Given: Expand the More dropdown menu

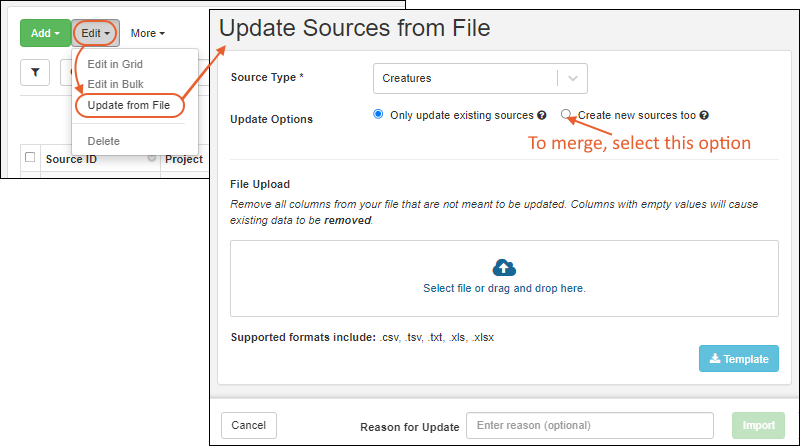Looking at the screenshot, I should click(x=147, y=33).
